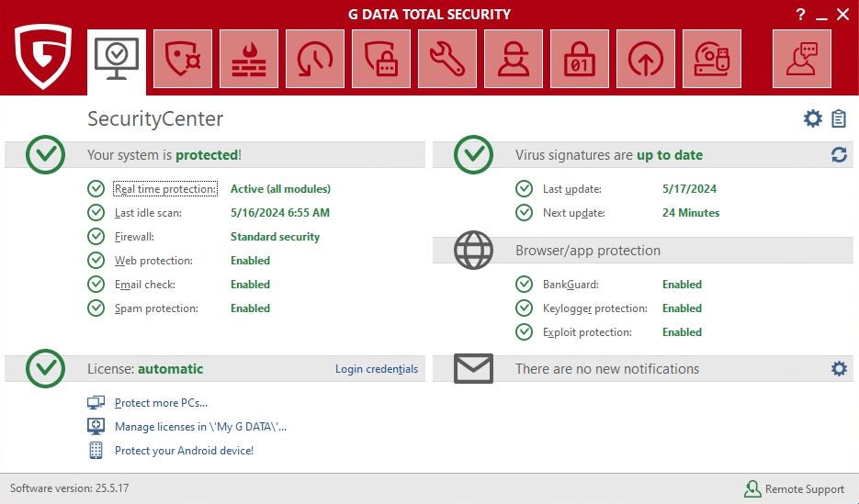Image resolution: width=859 pixels, height=504 pixels.
Task: Open the Autostart manager up-arrow icon
Action: 645,59
